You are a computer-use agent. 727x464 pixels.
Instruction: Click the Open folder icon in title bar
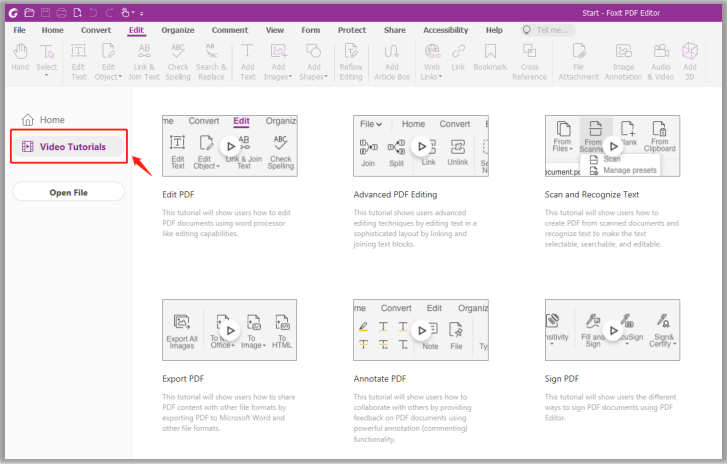(x=29, y=13)
